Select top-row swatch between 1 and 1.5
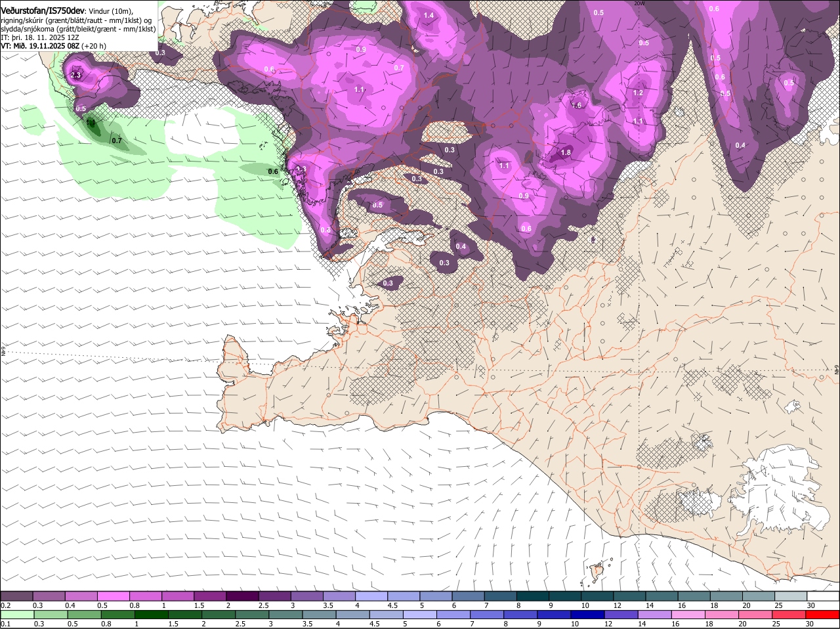Viewport: 840px width, 629px height. pyautogui.click(x=178, y=596)
